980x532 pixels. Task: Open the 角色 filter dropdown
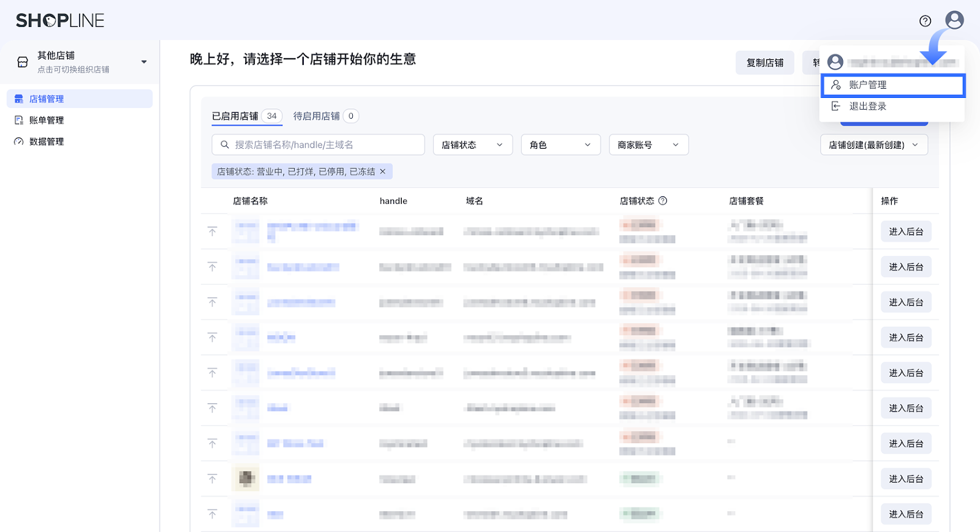[560, 145]
